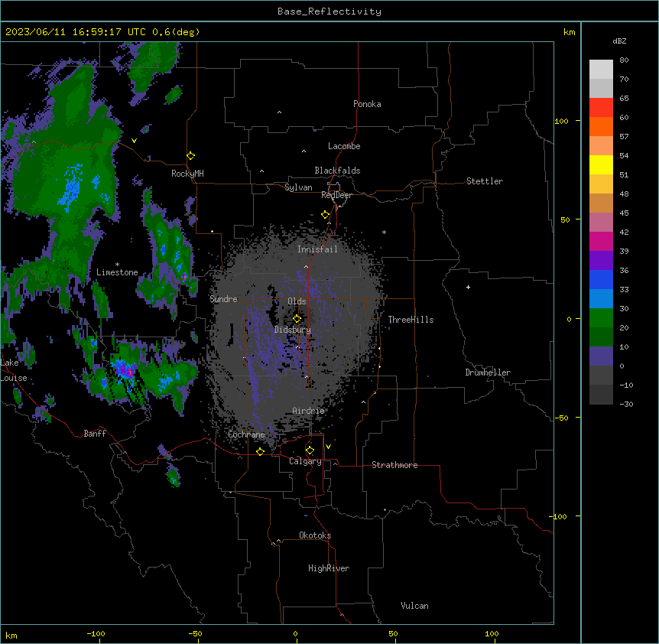Click the Lacombe town label
Viewport: 659px width, 644px height.
pyautogui.click(x=344, y=146)
